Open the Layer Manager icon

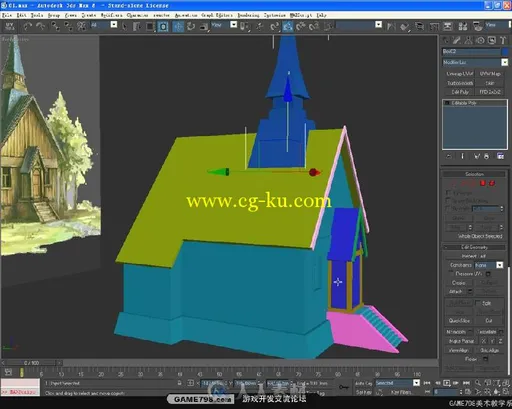[x=419, y=26]
